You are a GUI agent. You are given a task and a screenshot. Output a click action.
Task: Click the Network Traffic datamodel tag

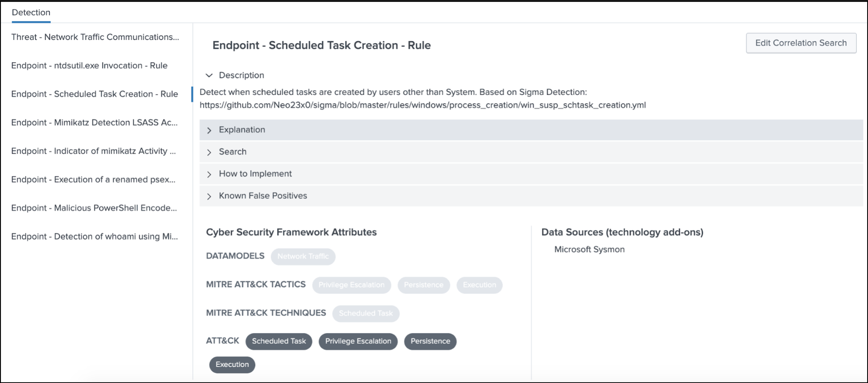point(303,256)
